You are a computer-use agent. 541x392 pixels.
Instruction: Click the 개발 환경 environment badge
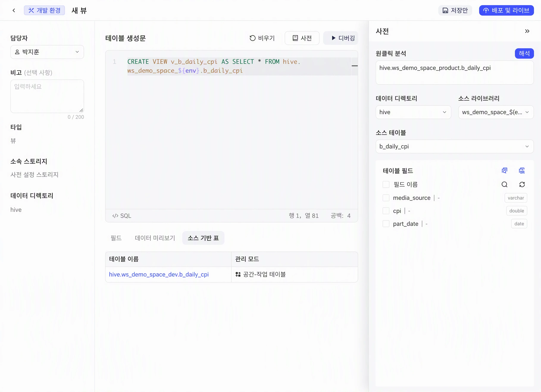click(x=44, y=10)
